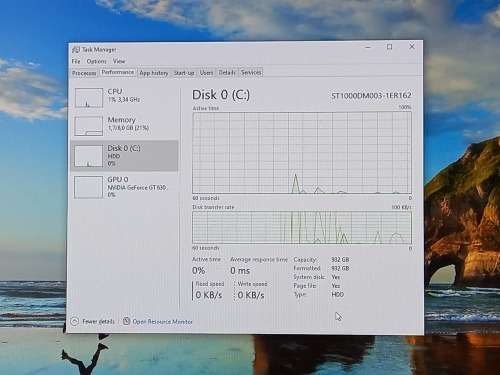Minimize the Task Manager window

(368, 47)
